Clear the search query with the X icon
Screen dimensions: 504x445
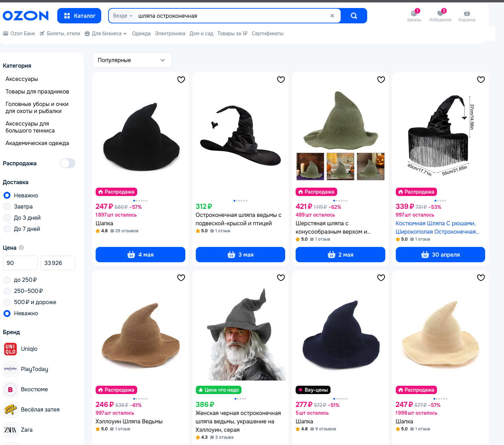[x=332, y=16]
